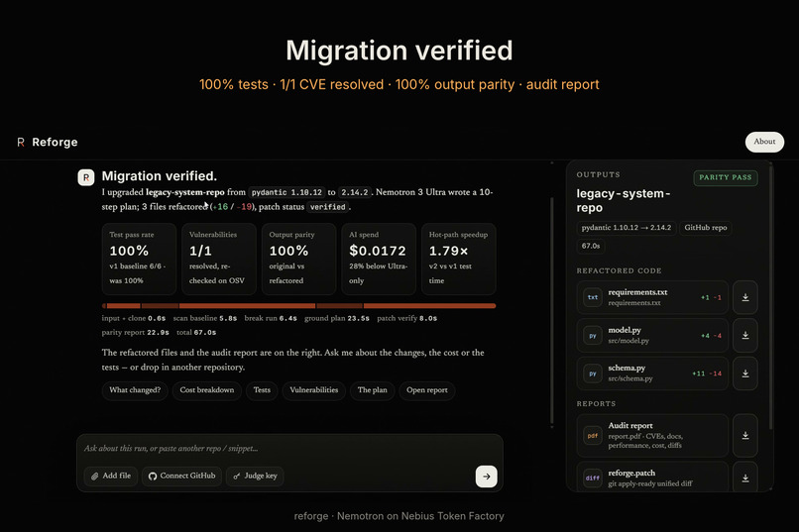
Task: Open the Audit report entry
Action: tap(652, 435)
